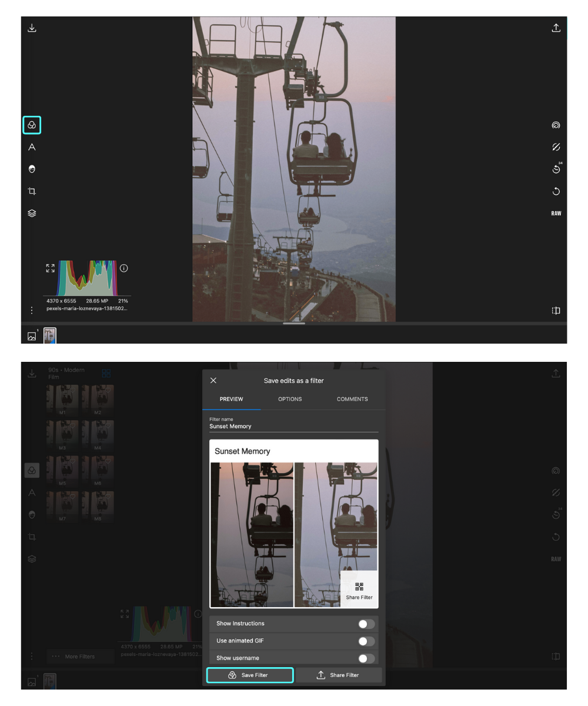588x706 pixels.
Task: Switch to the PREVIEW tab
Action: (x=232, y=399)
